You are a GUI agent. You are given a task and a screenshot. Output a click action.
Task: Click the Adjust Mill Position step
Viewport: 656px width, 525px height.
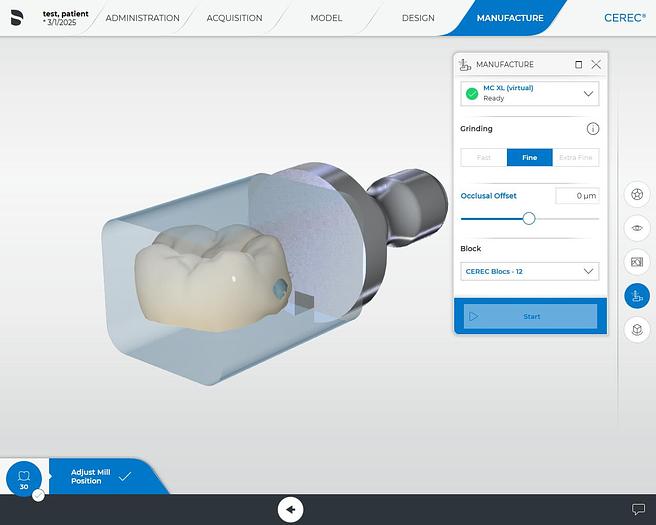click(x=100, y=476)
